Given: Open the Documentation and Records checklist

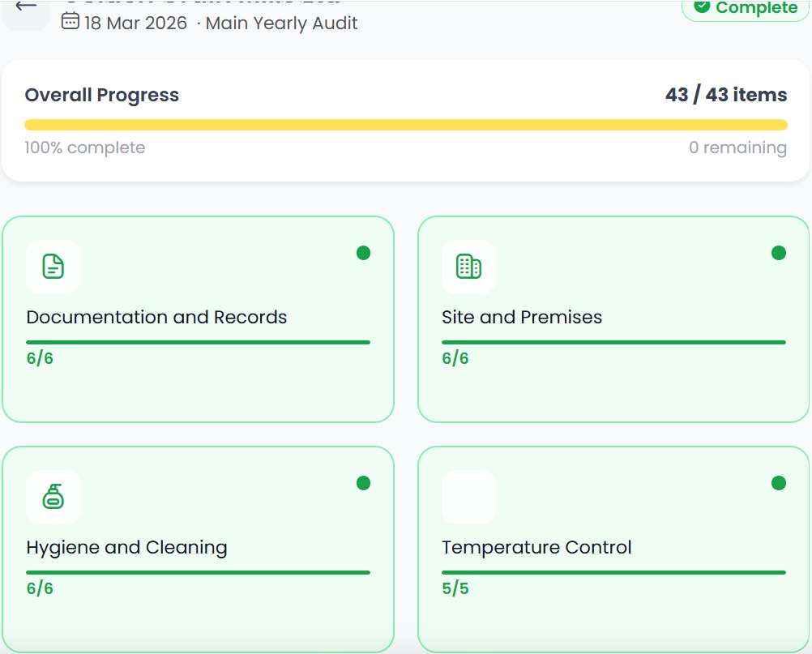Looking at the screenshot, I should (x=199, y=318).
